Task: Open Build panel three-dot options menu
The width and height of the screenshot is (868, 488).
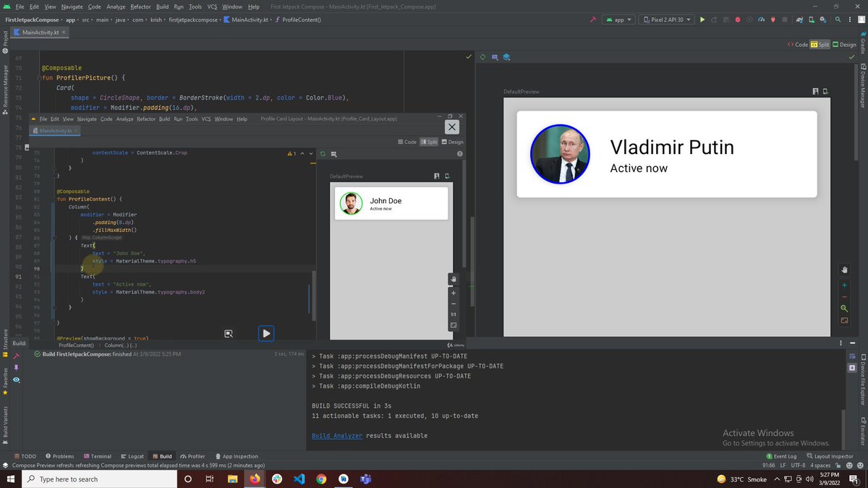Action: pyautogui.click(x=841, y=343)
